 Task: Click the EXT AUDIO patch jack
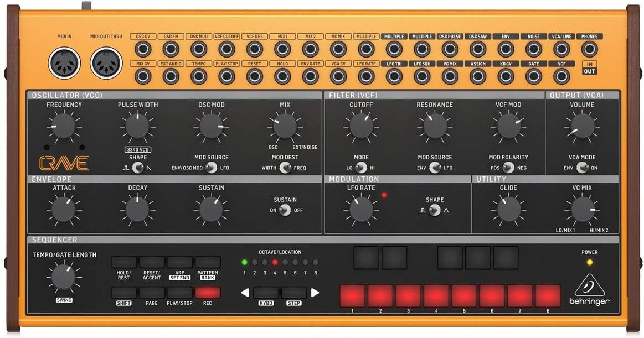tap(171, 76)
